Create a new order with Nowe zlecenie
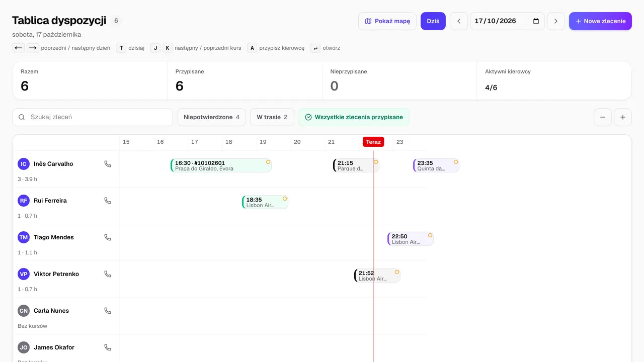The height and width of the screenshot is (362, 644). (600, 21)
